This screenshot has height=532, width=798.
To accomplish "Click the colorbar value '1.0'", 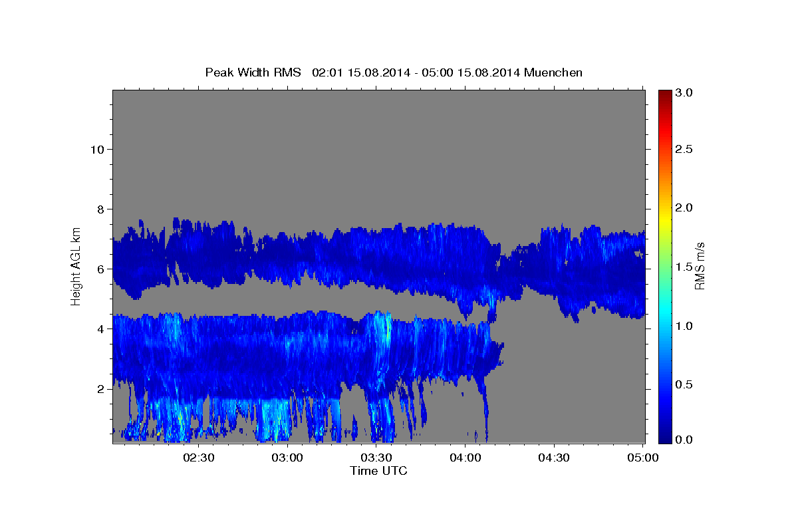I will tap(685, 326).
